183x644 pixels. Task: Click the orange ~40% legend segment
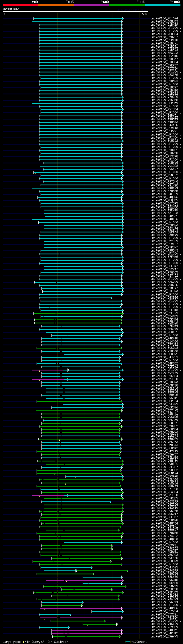pyautogui.click(x=56, y=5)
